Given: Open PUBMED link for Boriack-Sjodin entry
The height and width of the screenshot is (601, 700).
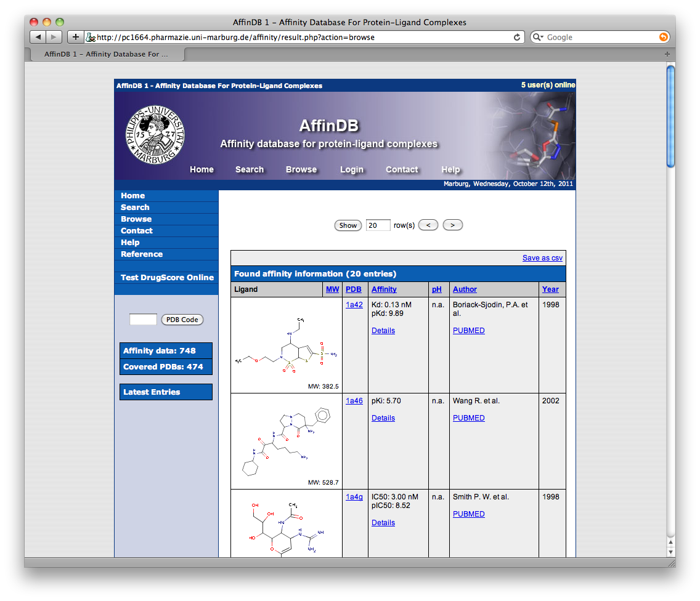Looking at the screenshot, I should (469, 331).
